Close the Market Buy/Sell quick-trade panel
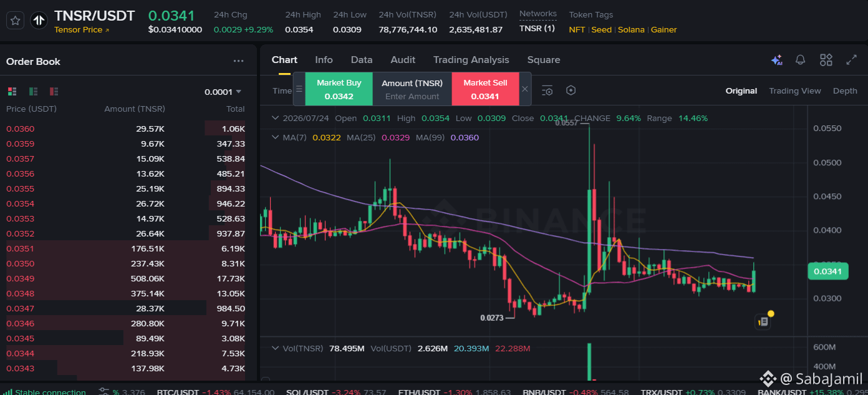This screenshot has width=868, height=395. pos(525,89)
